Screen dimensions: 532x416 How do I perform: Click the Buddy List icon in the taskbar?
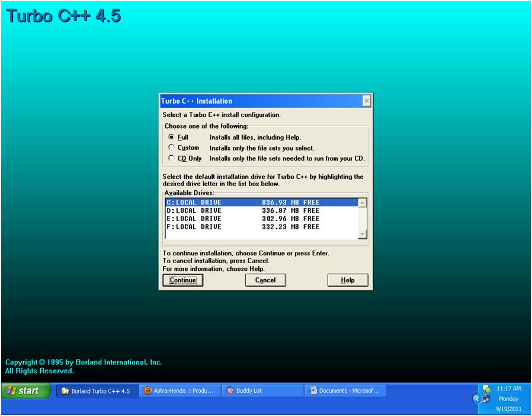pos(229,391)
